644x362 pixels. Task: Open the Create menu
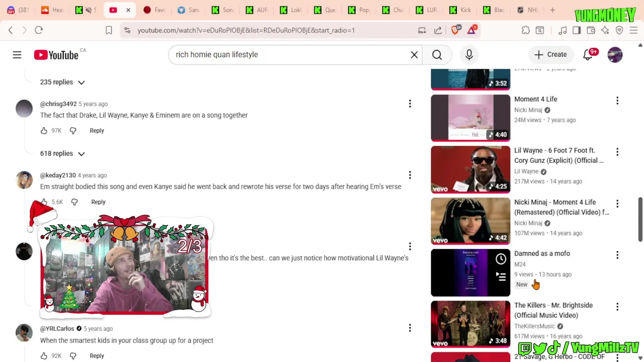tap(550, 54)
